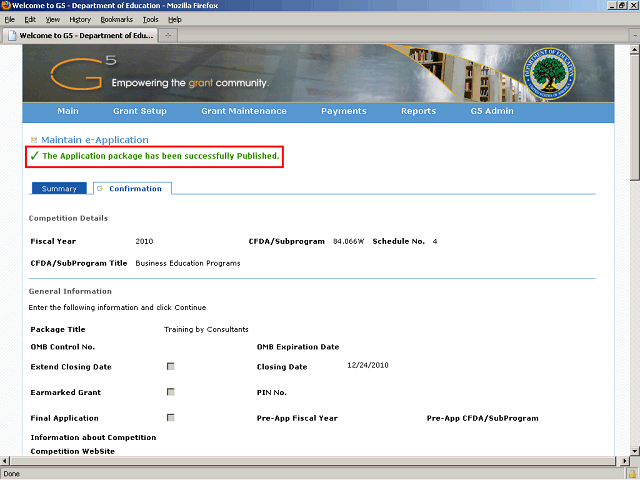This screenshot has height=480, width=640.
Task: Click the Pre-App CFDA/SubProgram label
Action: point(482,418)
